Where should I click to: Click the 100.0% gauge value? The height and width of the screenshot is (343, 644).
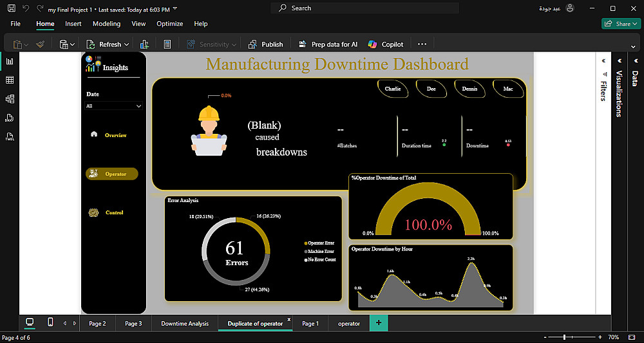click(428, 225)
